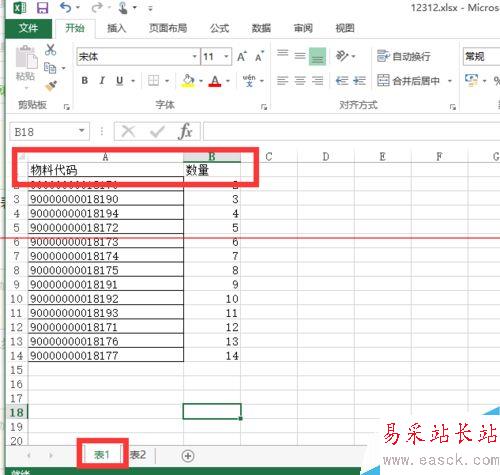This screenshot has height=475, width=500.
Task: Toggle Underline formatting
Action: [120, 80]
